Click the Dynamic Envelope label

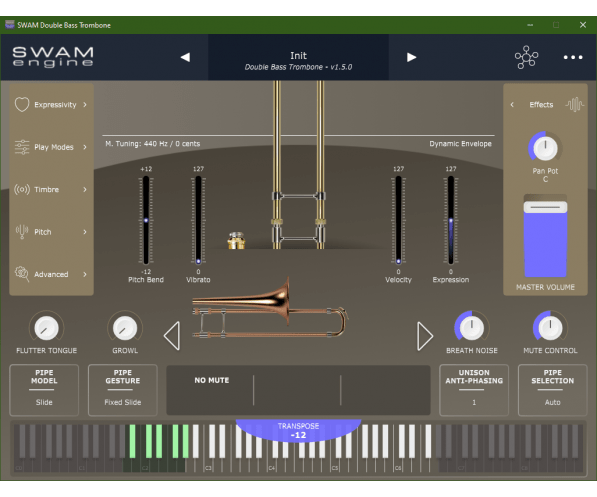pos(460,144)
